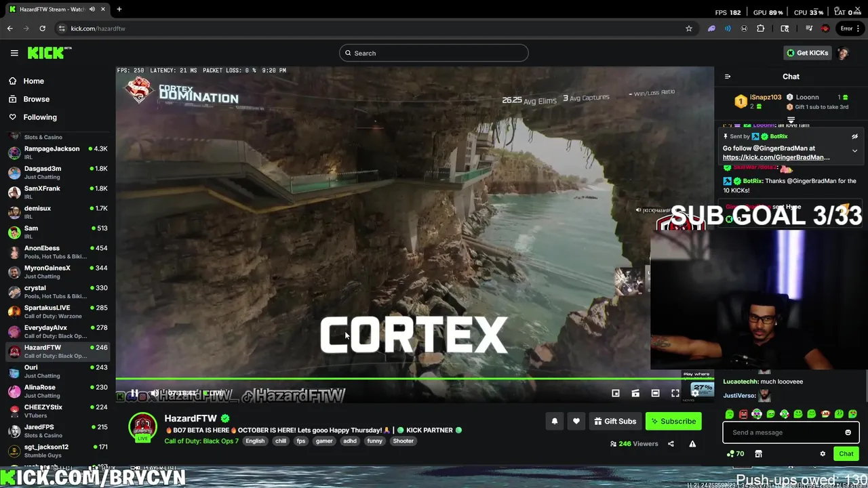Toggle picture-in-picture mini player
The width and height of the screenshot is (868, 488).
tap(616, 393)
